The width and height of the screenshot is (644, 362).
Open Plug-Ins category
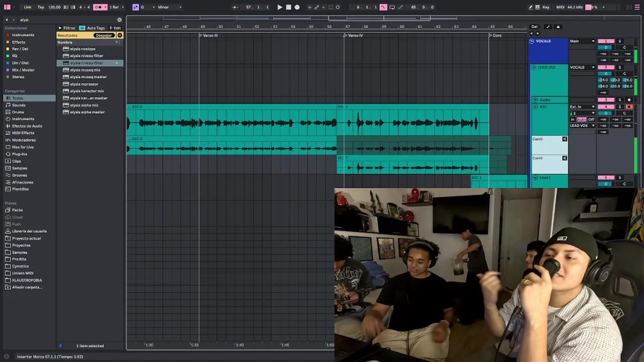click(20, 154)
